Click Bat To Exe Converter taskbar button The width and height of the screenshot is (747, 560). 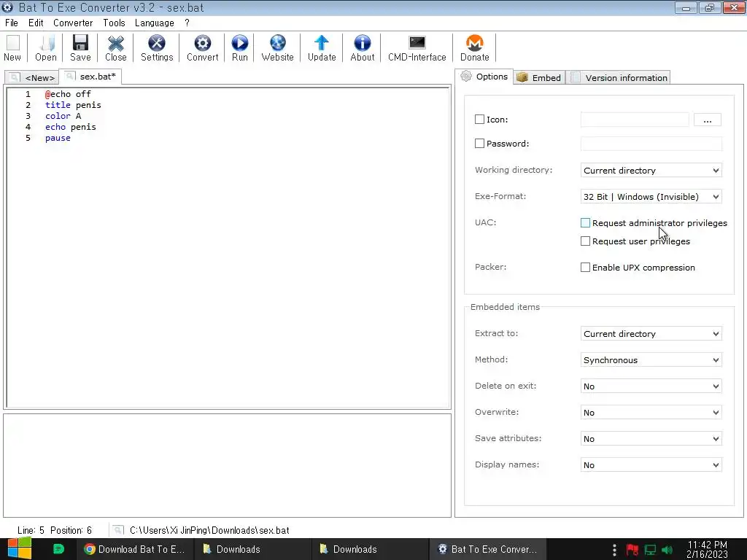487,549
